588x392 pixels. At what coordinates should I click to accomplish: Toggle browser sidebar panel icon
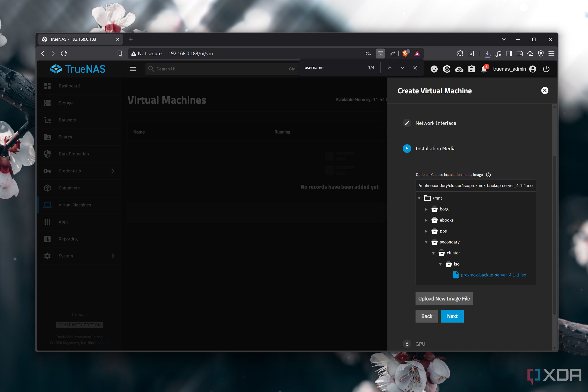click(x=509, y=53)
